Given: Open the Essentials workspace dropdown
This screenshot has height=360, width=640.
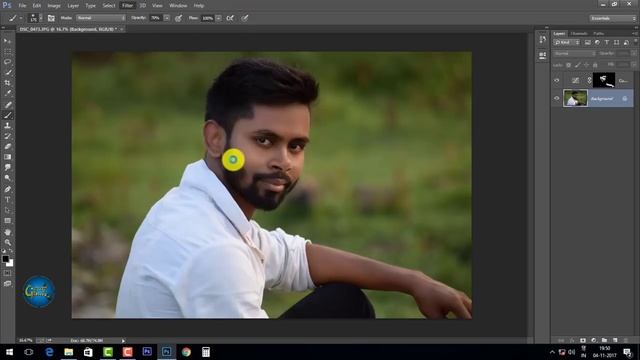Looking at the screenshot, I should coord(612,18).
